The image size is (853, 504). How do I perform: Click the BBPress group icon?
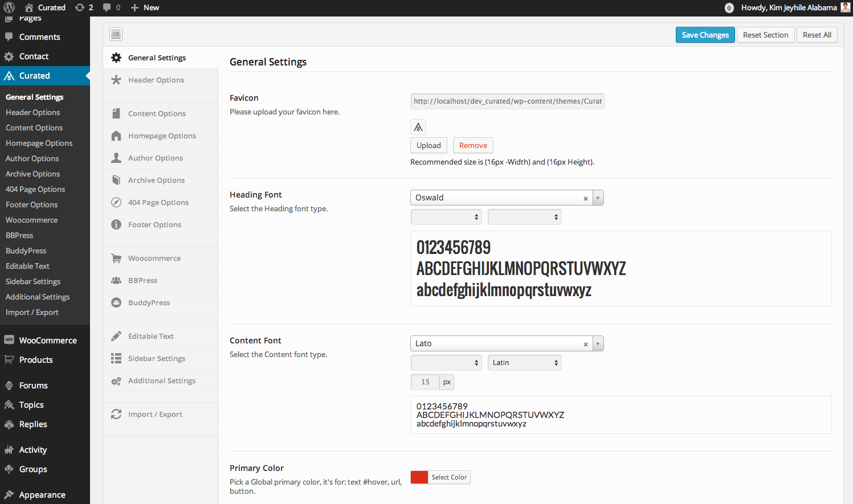point(116,280)
